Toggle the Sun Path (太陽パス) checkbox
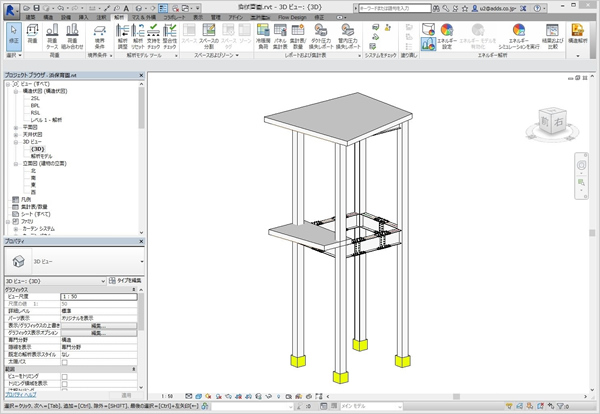This screenshot has height=414, width=600. 65,362
